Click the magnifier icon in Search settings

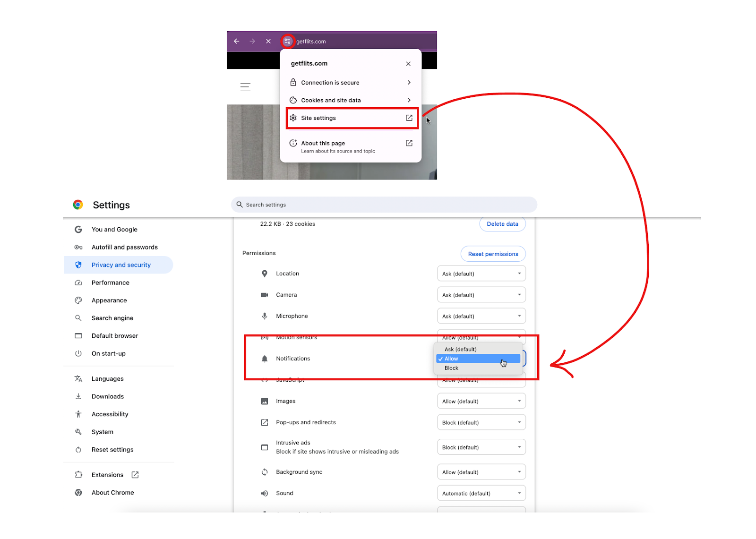(240, 205)
